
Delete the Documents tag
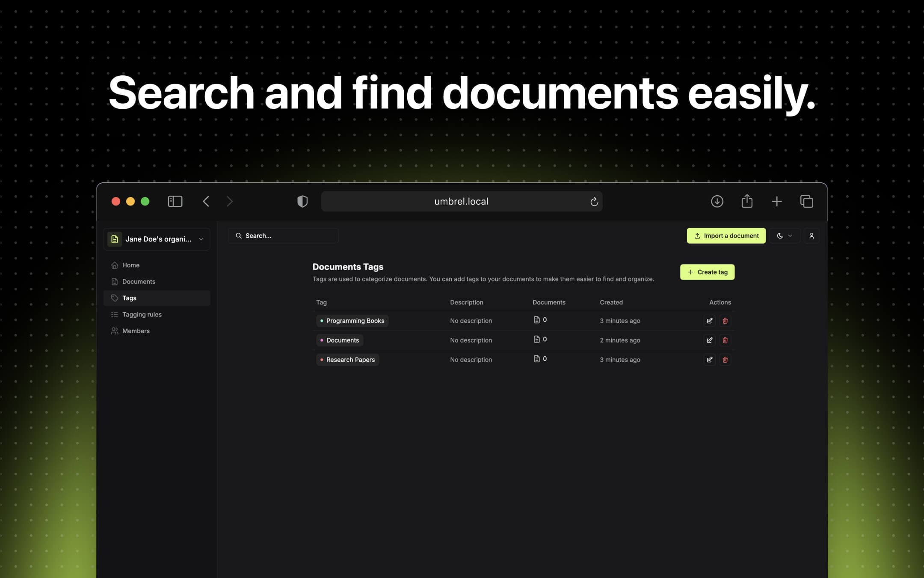725,340
